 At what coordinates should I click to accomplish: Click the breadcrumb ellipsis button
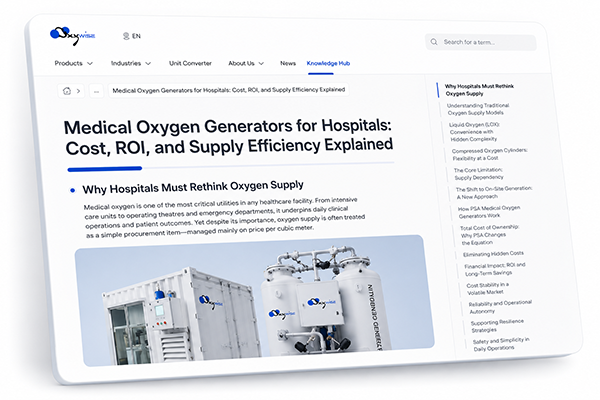coord(96,91)
